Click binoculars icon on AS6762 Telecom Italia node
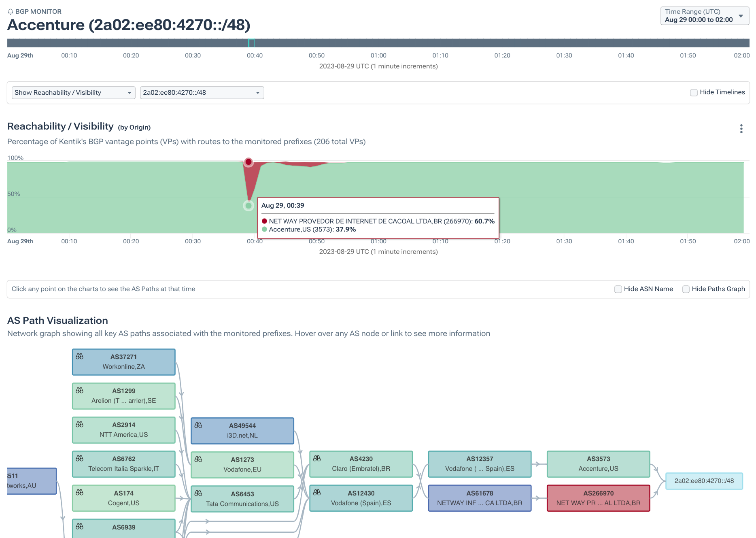 coord(80,458)
